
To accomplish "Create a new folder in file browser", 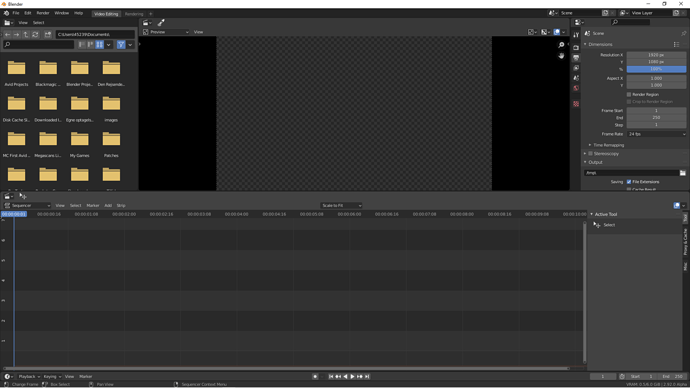I will [x=48, y=34].
